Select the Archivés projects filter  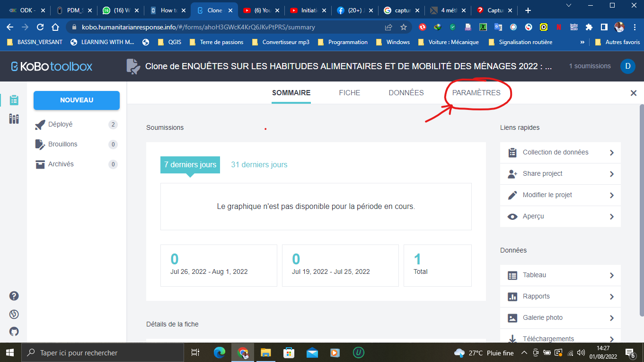[x=61, y=164]
